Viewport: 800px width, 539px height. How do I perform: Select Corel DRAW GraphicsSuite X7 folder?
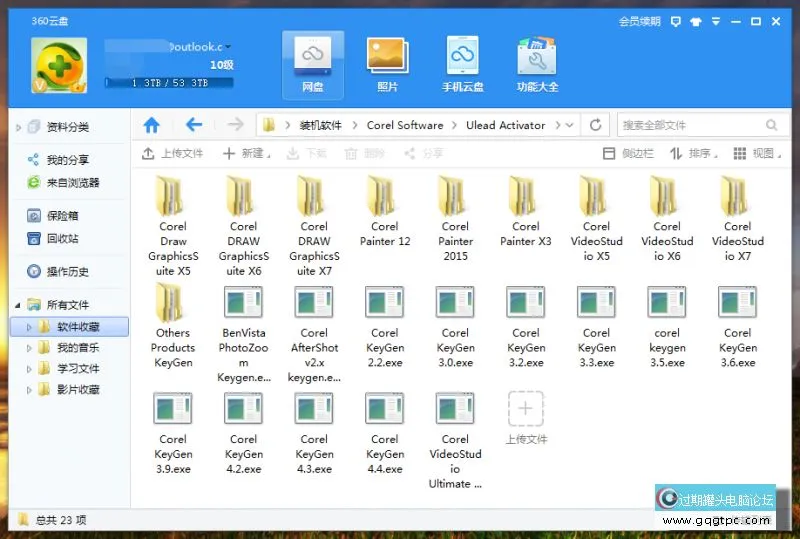click(x=314, y=226)
